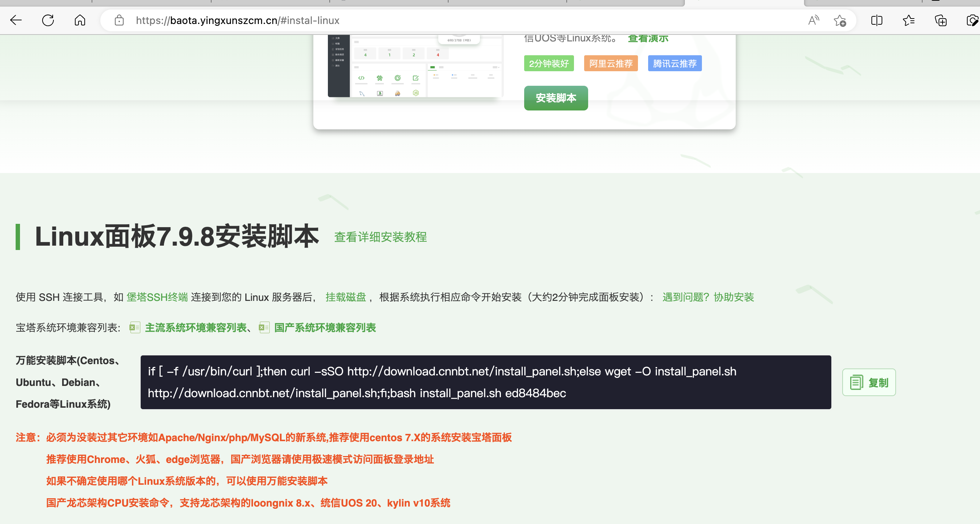Click the 推荐使用Chrome、火狐、edge浏览器 note
The height and width of the screenshot is (524, 980).
pyautogui.click(x=240, y=459)
